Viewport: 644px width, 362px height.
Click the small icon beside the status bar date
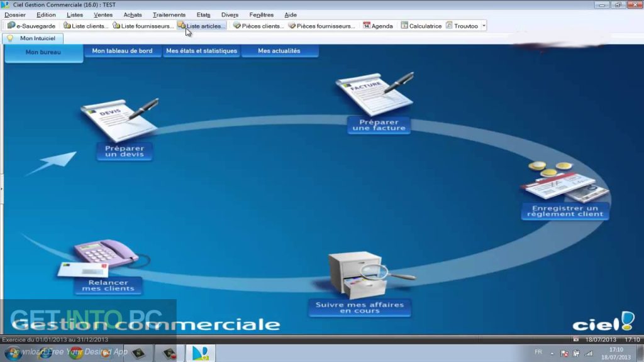(576, 339)
